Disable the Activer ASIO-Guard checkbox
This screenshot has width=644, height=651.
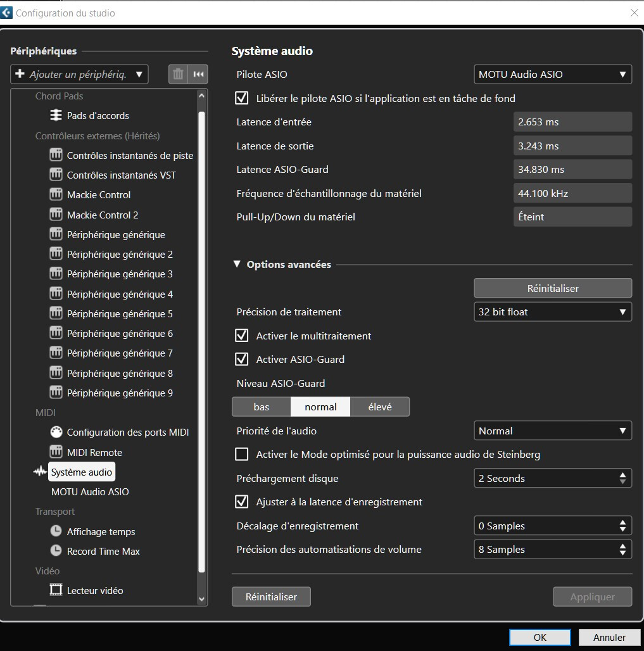tap(242, 359)
